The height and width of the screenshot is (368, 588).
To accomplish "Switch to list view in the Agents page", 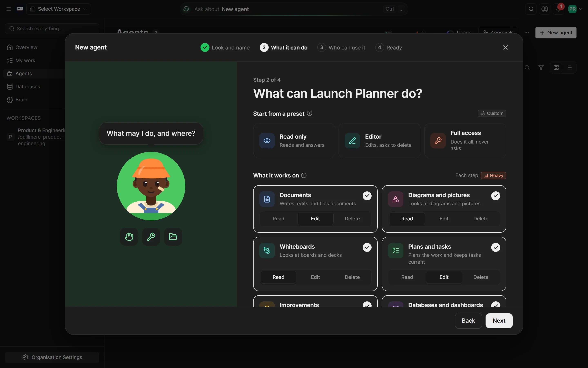I will pos(569,67).
